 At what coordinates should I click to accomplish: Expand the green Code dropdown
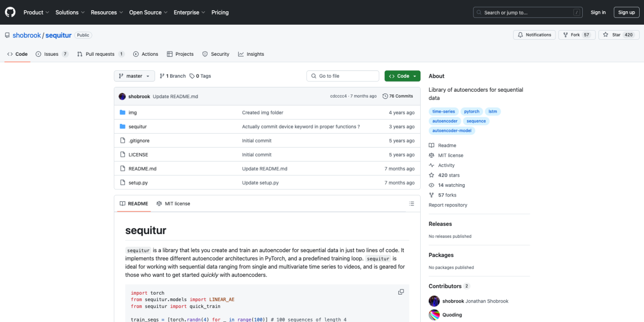click(x=402, y=76)
